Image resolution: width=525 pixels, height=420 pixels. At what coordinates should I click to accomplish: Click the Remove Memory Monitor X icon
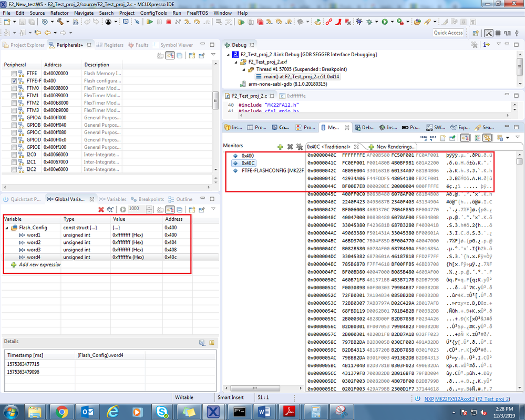[x=290, y=147]
